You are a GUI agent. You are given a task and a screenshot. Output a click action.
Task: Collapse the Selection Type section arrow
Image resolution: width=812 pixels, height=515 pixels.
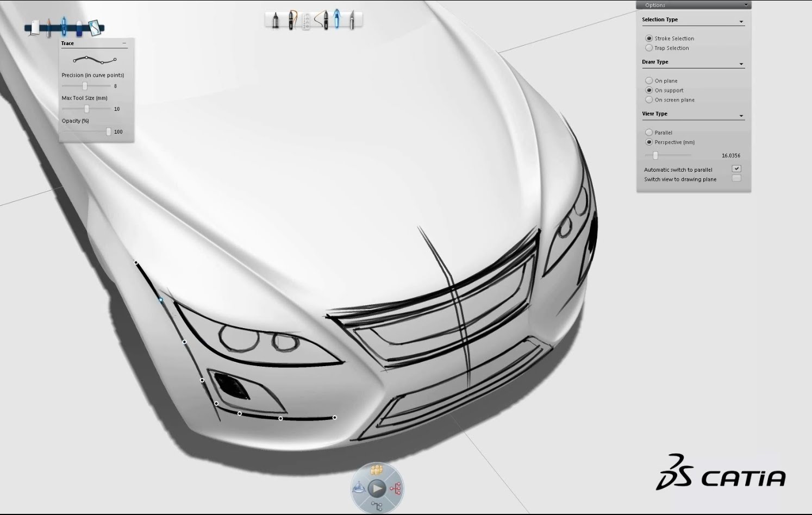741,22
